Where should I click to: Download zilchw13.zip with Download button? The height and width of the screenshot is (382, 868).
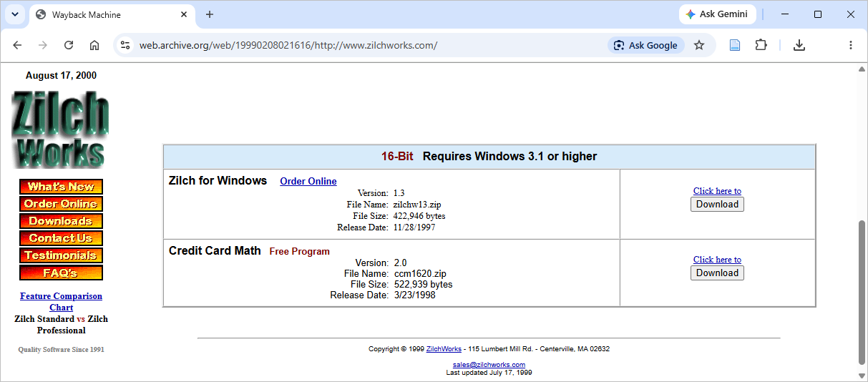click(717, 204)
